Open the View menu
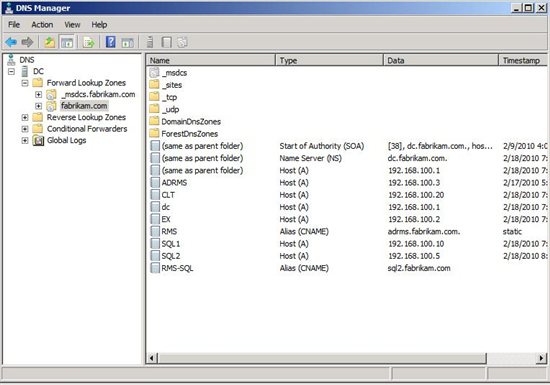The width and height of the screenshot is (550, 385). pyautogui.click(x=72, y=25)
